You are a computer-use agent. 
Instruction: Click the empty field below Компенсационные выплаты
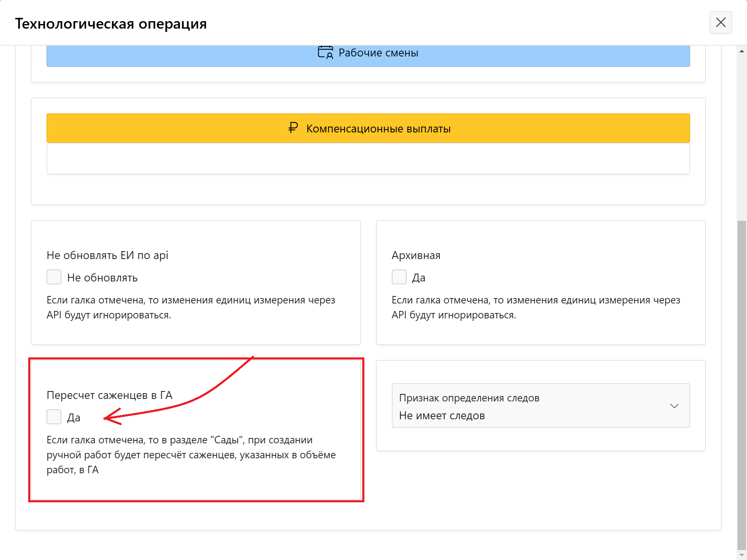(x=368, y=159)
